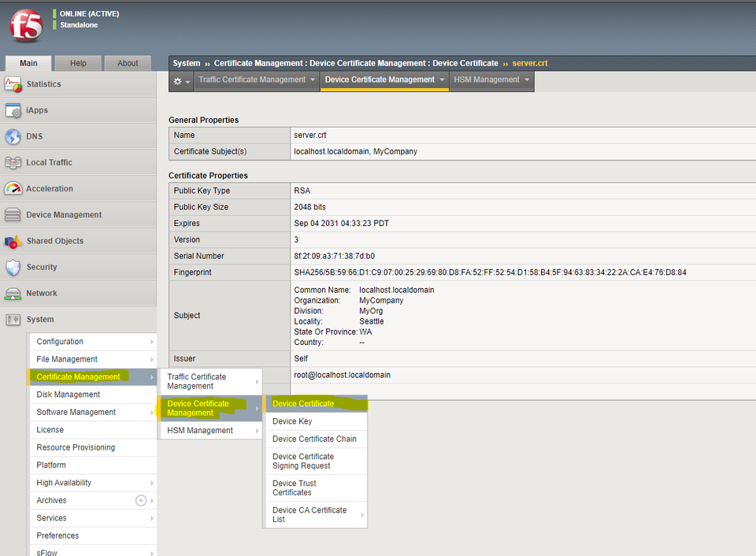This screenshot has height=556, width=756.
Task: Click the Security shield icon
Action: (13, 268)
